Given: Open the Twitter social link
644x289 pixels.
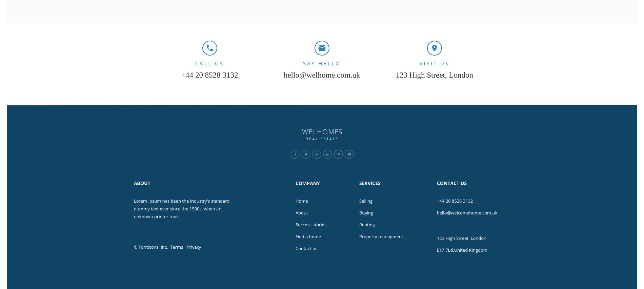Looking at the screenshot, I should (x=306, y=154).
